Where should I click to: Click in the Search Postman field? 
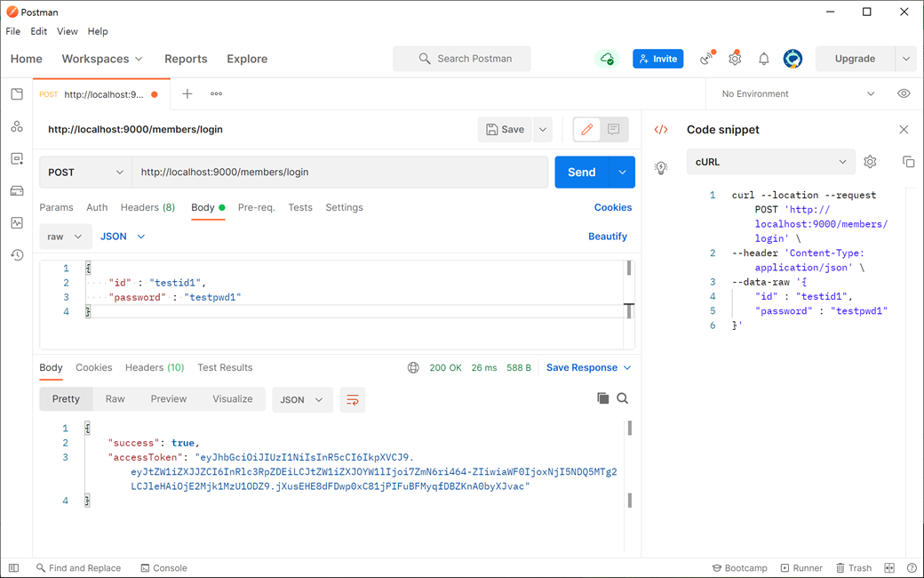[x=462, y=59]
